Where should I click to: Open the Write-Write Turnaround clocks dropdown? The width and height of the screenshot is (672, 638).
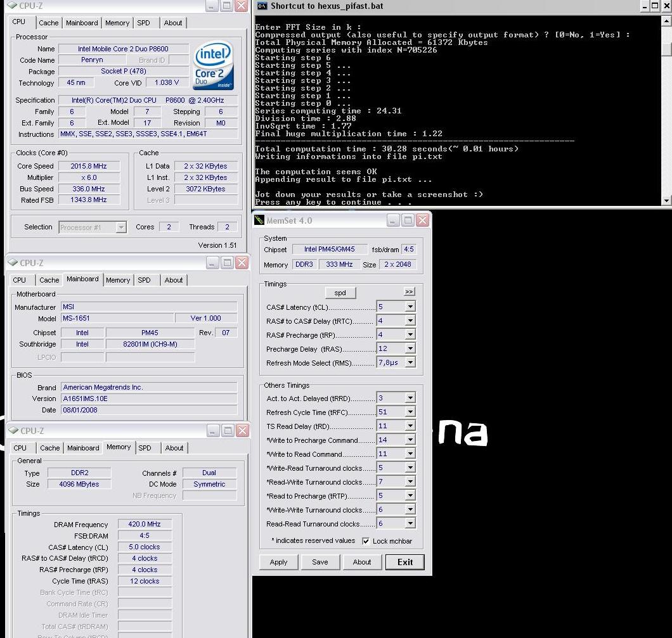(410, 509)
